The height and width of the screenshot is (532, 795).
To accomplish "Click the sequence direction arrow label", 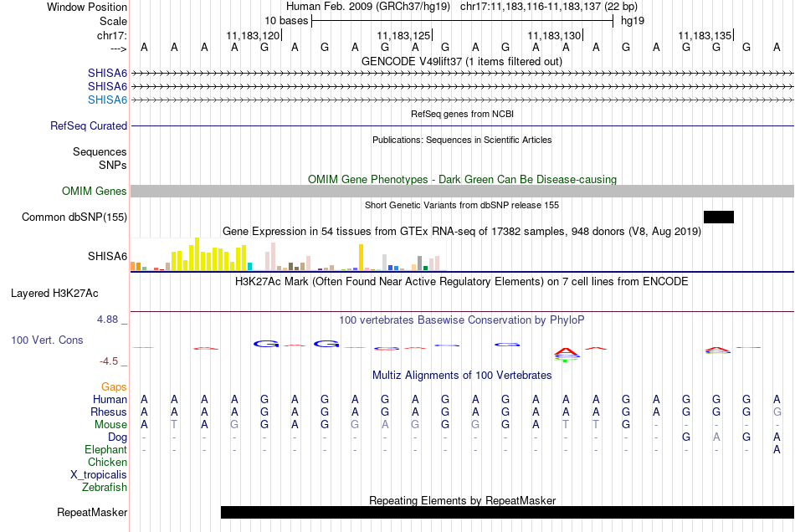I will coord(118,49).
